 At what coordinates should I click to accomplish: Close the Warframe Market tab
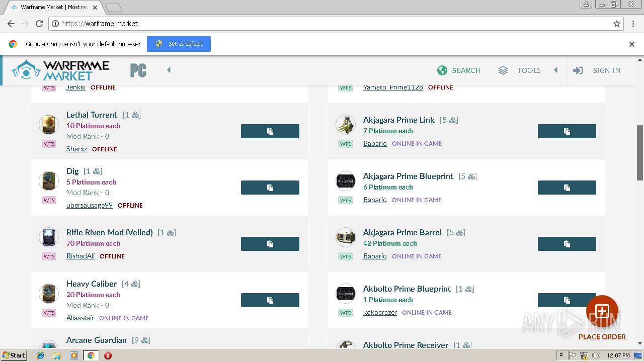pyautogui.click(x=95, y=8)
